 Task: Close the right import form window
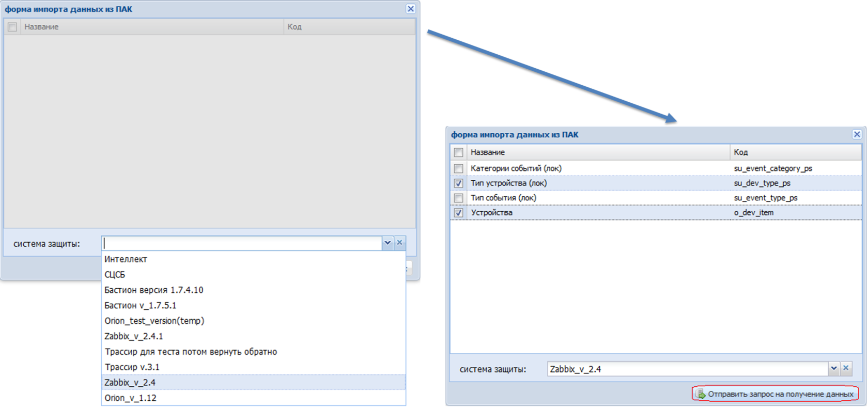(x=857, y=134)
